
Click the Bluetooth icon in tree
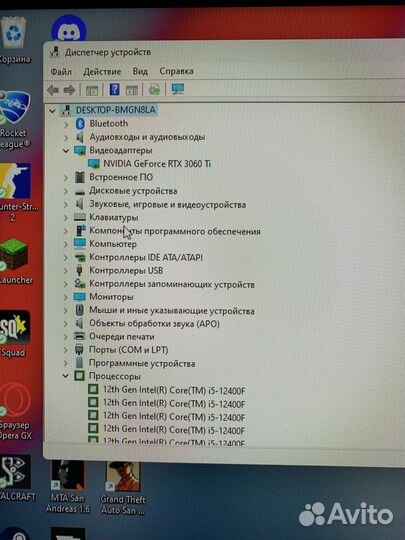(80, 124)
